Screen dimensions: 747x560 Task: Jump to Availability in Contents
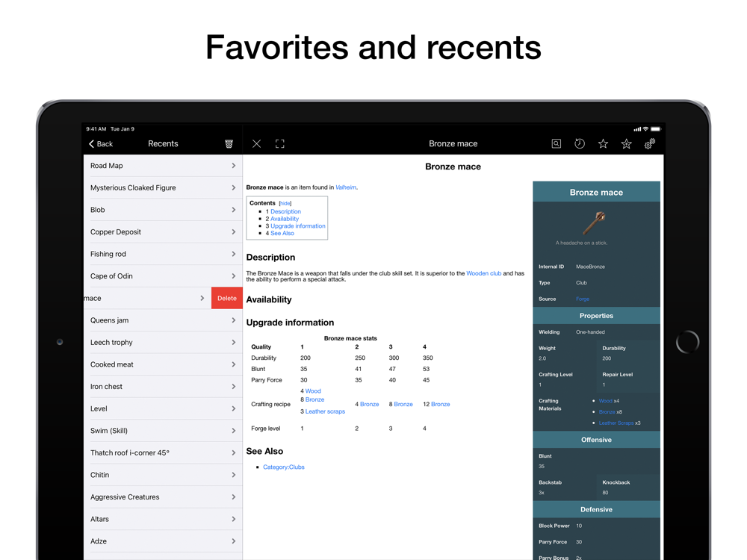285,219
